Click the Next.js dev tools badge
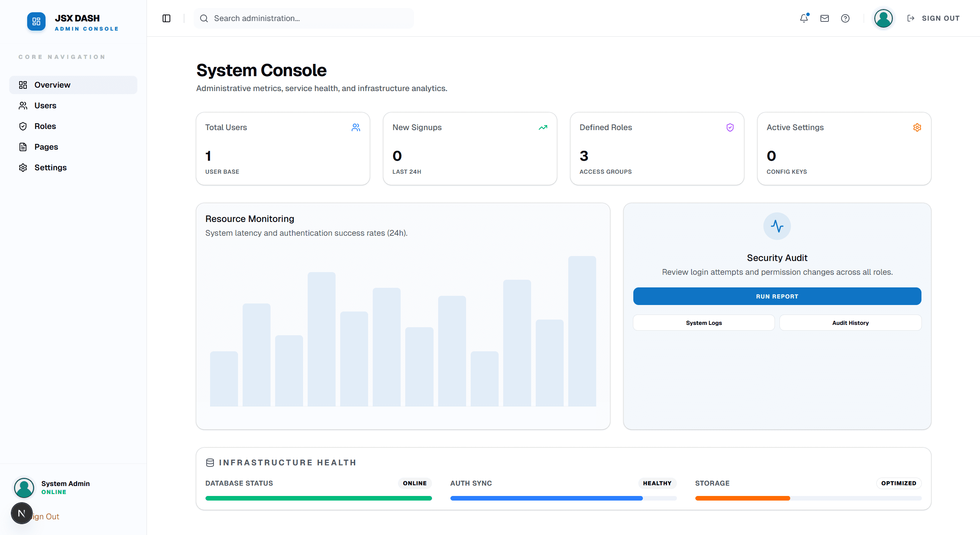 22,513
